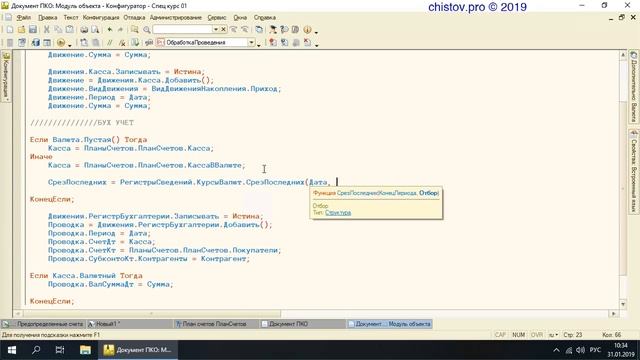Click the Add comment slashes icon
Viewport: 640px width, 360px height.
coord(109,42)
